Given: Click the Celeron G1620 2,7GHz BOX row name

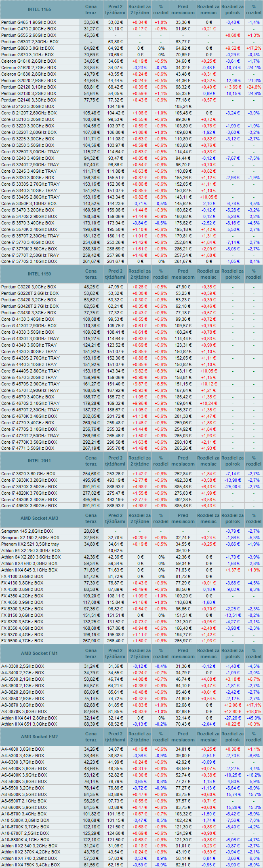Looking at the screenshot, I should pos(29,68).
